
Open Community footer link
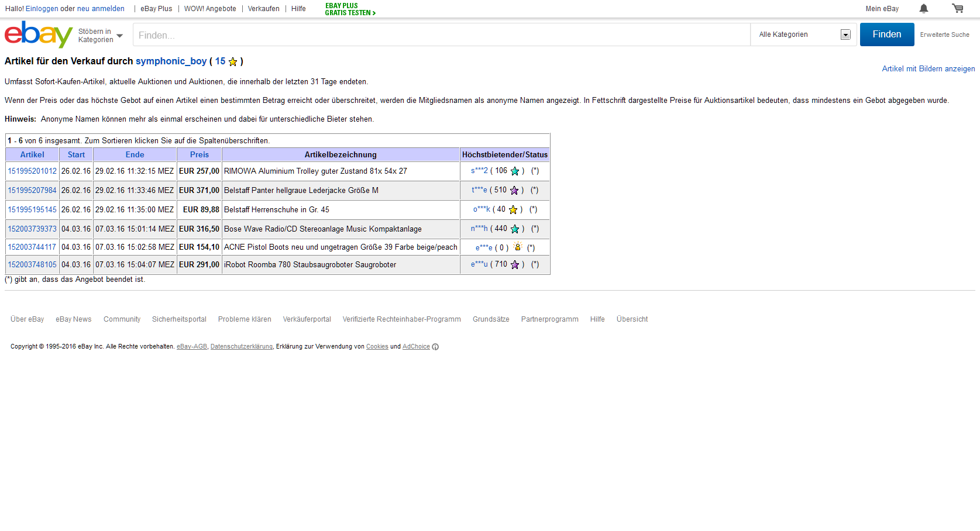point(122,319)
